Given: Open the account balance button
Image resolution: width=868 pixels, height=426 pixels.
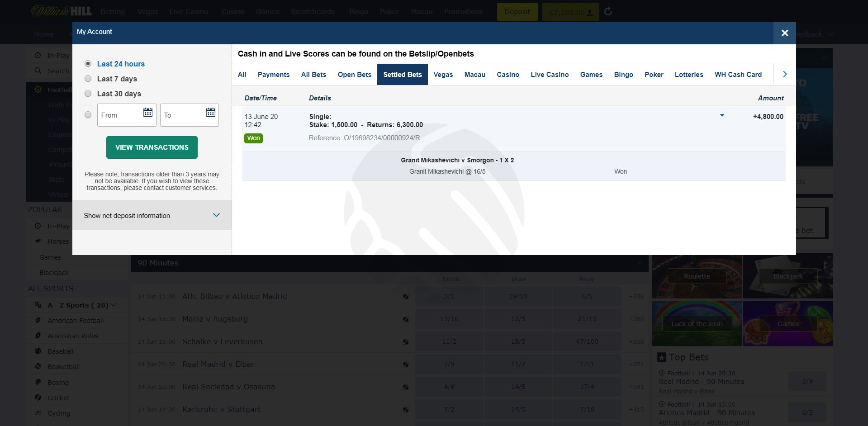Looking at the screenshot, I should click(x=570, y=12).
